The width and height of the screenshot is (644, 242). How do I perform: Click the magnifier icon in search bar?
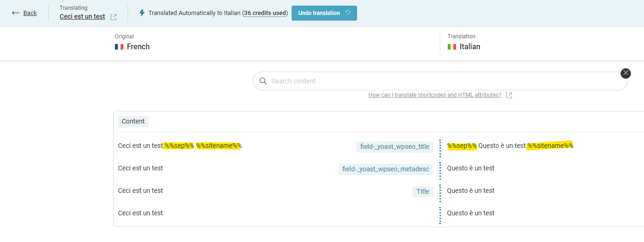point(263,81)
